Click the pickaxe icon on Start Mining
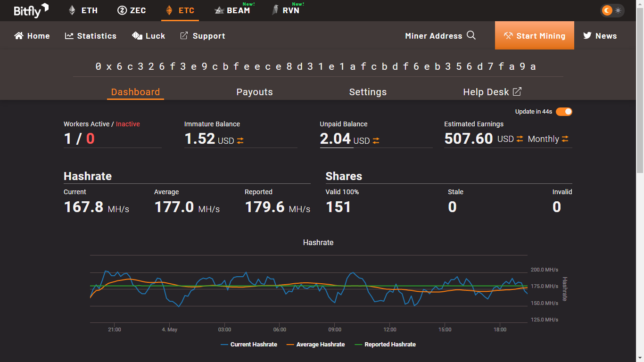 [508, 36]
